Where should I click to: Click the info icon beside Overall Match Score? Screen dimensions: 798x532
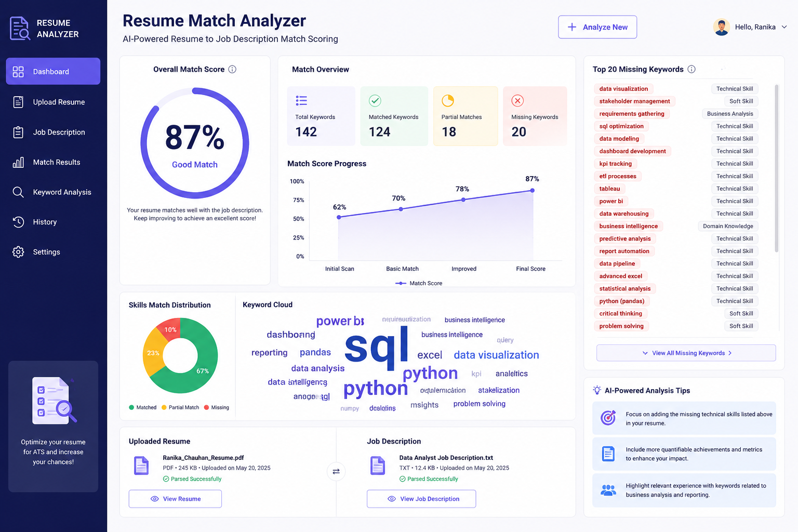point(232,69)
